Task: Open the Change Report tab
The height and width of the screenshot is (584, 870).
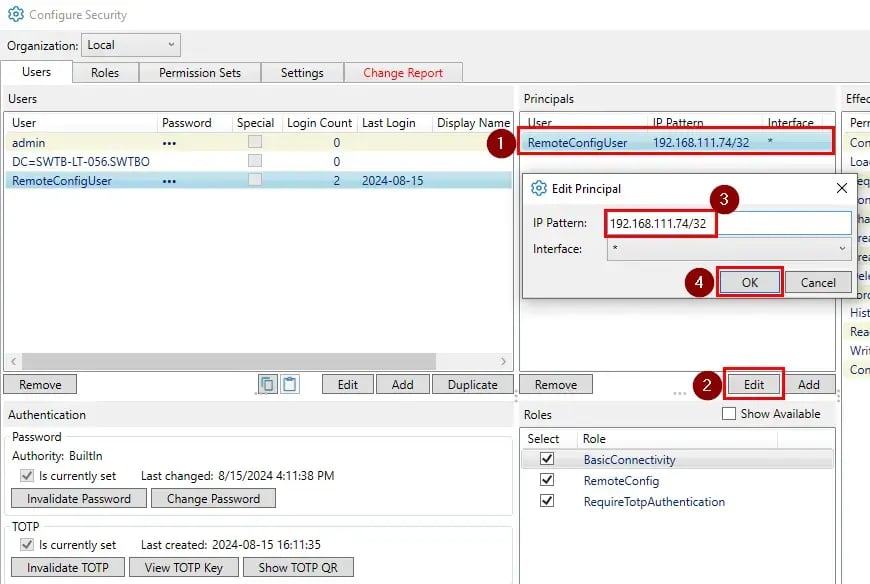Action: click(x=405, y=72)
